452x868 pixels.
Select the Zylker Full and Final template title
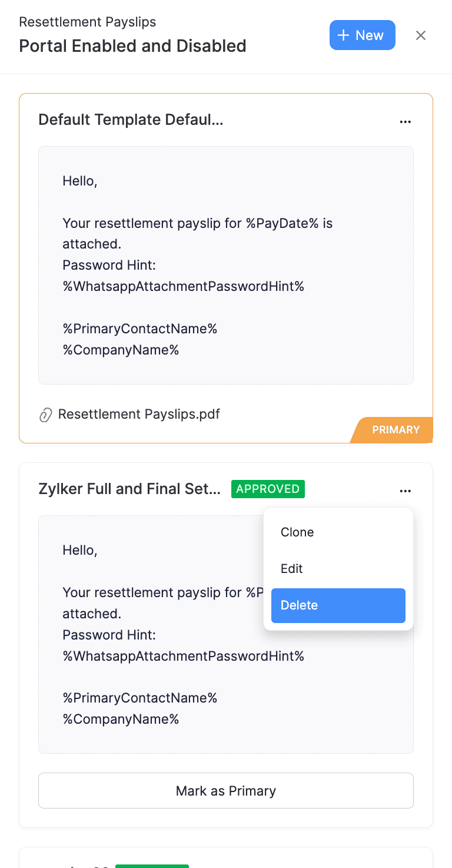point(129,489)
